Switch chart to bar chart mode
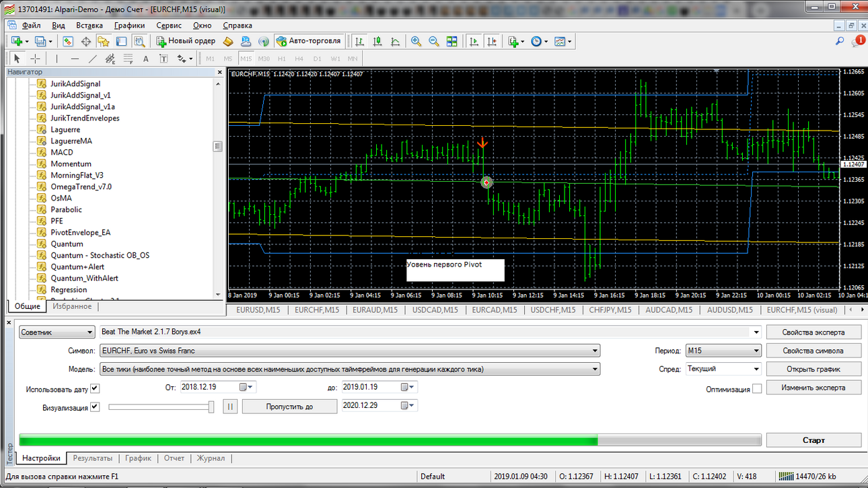 point(359,41)
